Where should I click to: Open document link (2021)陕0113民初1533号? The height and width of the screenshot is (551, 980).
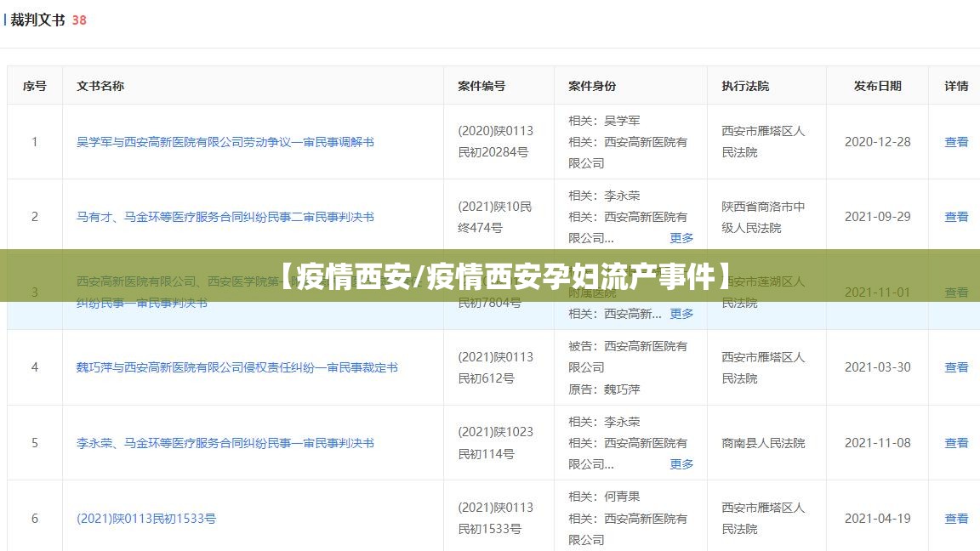click(146, 519)
